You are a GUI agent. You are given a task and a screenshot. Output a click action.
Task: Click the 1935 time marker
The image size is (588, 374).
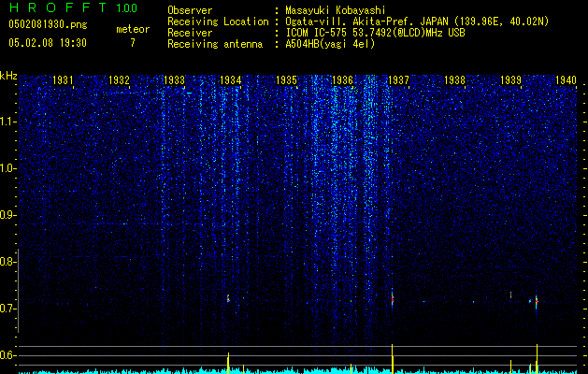[x=286, y=79]
